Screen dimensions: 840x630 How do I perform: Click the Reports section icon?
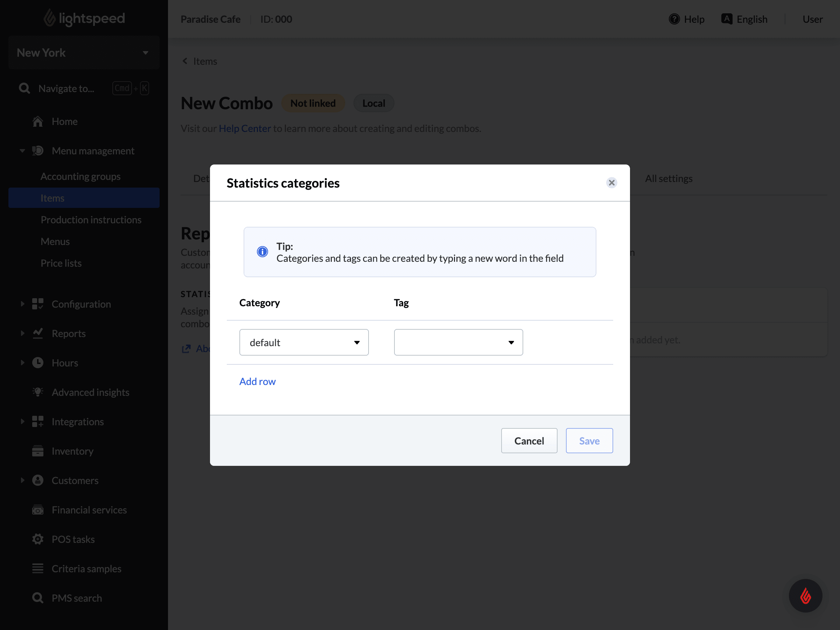38,333
